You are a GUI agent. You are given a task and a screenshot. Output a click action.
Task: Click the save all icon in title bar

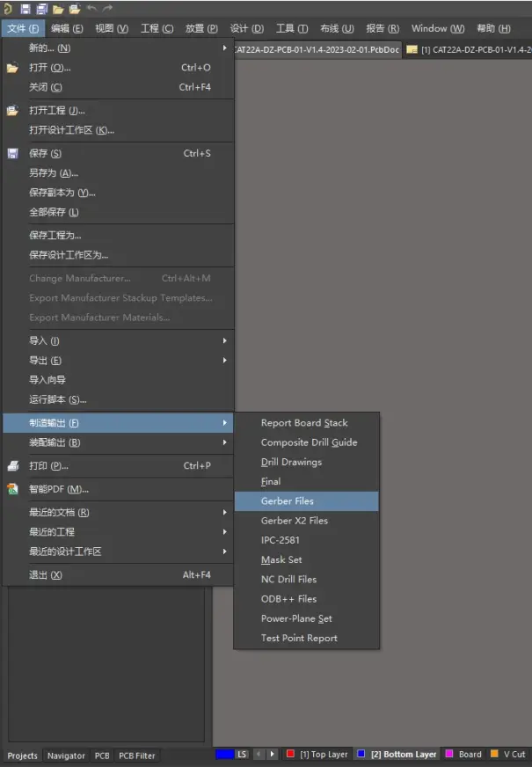(x=41, y=8)
